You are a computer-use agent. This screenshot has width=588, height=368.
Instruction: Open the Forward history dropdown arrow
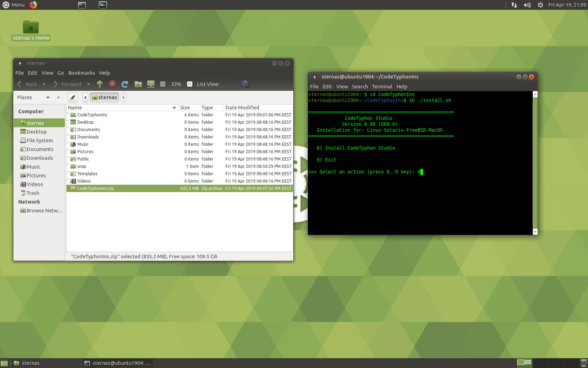tap(89, 84)
